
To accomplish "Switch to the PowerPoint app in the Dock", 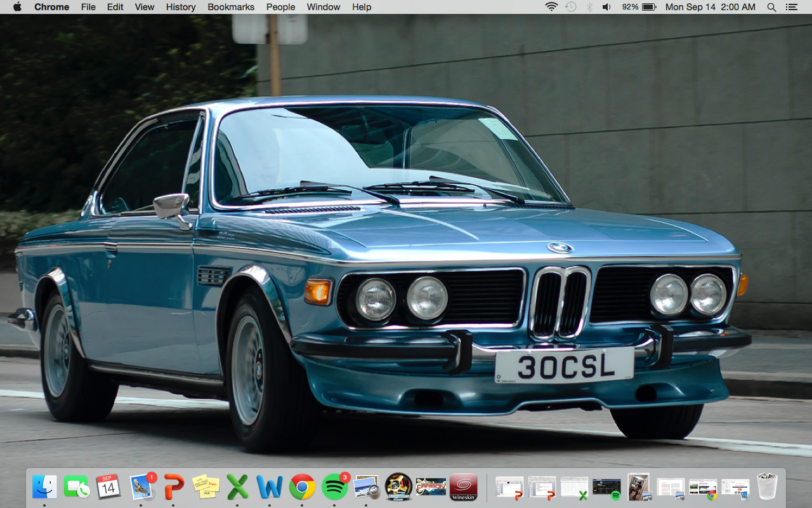I will coord(173,487).
